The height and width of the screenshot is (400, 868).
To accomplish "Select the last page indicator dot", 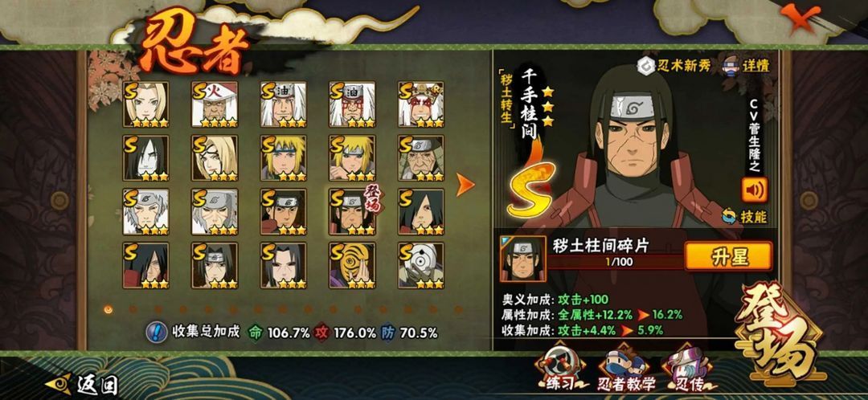I will 458,309.
